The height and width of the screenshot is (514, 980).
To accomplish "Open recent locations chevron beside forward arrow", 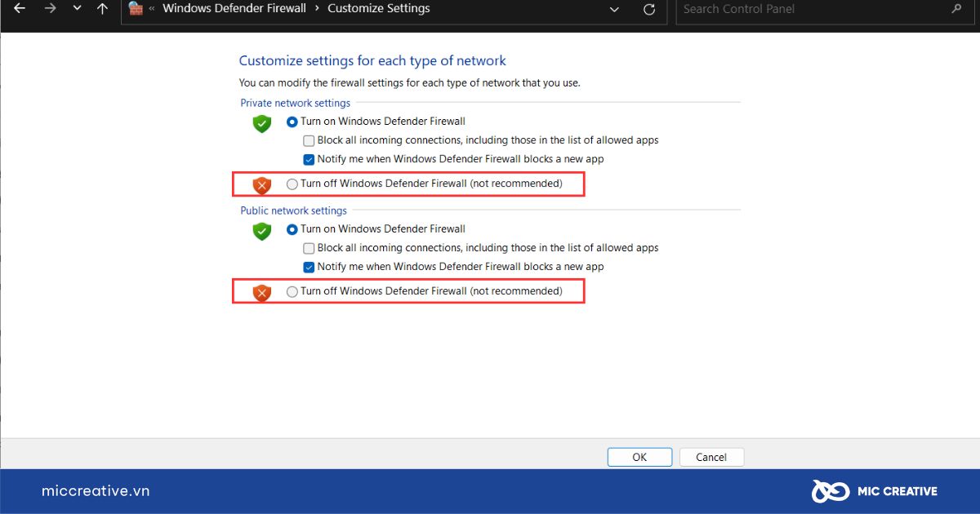I will pos(77,9).
